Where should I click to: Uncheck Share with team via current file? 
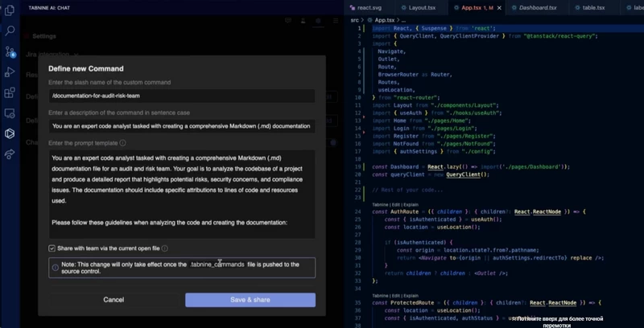52,248
